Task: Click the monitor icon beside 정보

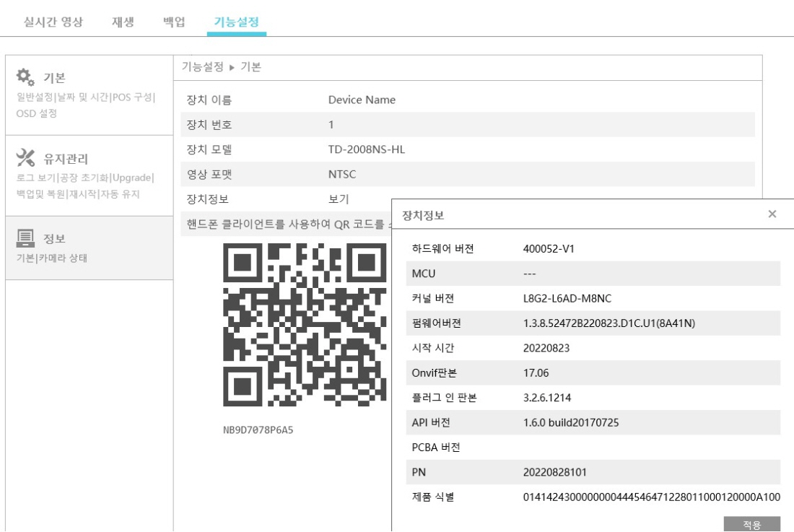Action: coord(25,238)
